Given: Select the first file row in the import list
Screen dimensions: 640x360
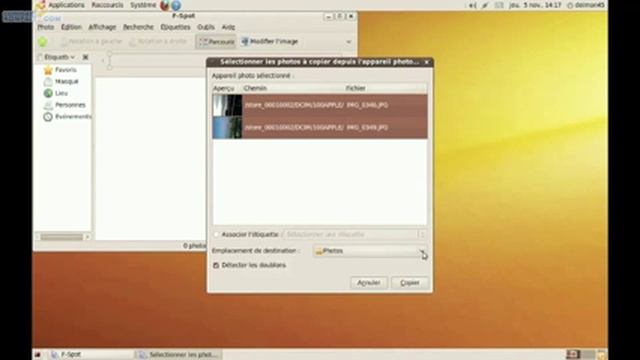Looking at the screenshot, I should click(320, 105).
